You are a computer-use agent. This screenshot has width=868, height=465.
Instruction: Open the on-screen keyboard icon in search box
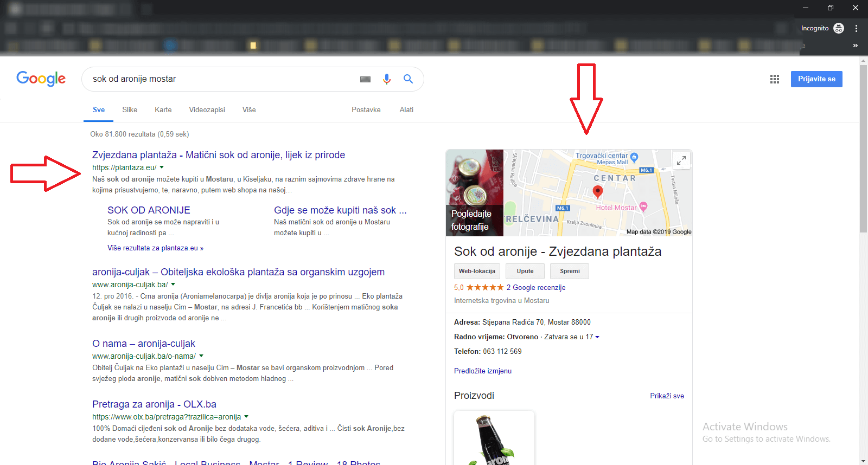(365, 79)
